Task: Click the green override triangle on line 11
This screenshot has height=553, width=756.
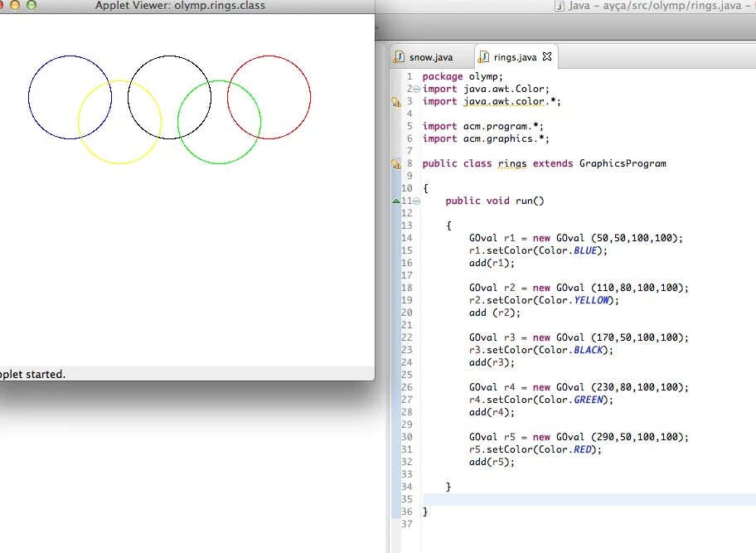Action: [396, 201]
